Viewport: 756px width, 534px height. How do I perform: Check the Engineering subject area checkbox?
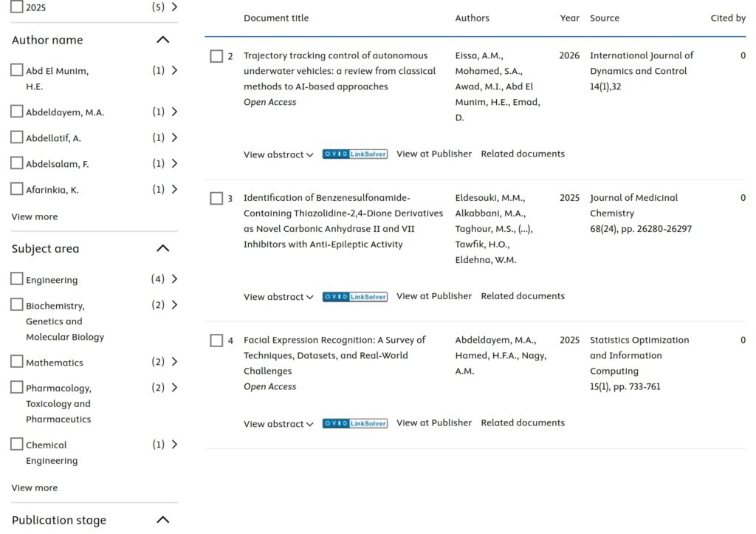coord(17,279)
